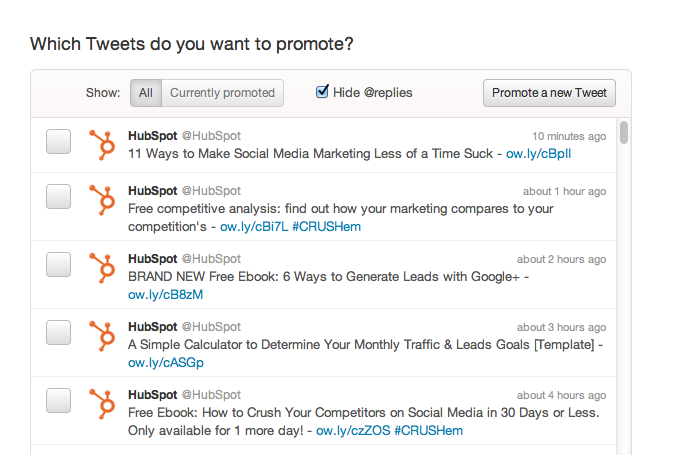Click HubSpot sprocket icon on Google+ ebook tweet
The image size is (673, 455).
[102, 268]
